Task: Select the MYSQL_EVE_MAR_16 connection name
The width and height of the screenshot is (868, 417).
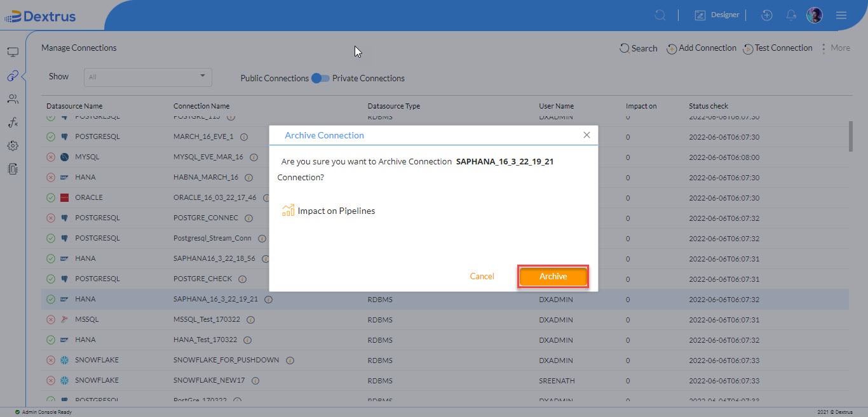Action: (x=208, y=157)
